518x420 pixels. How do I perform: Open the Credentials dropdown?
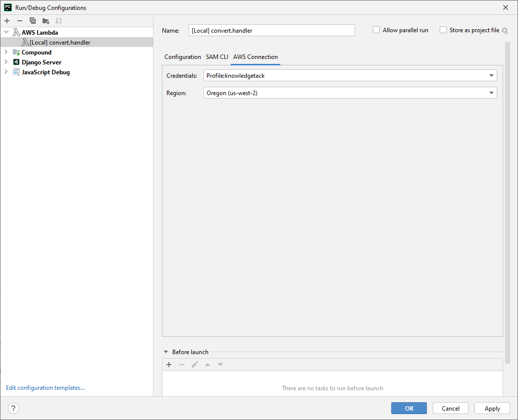491,75
